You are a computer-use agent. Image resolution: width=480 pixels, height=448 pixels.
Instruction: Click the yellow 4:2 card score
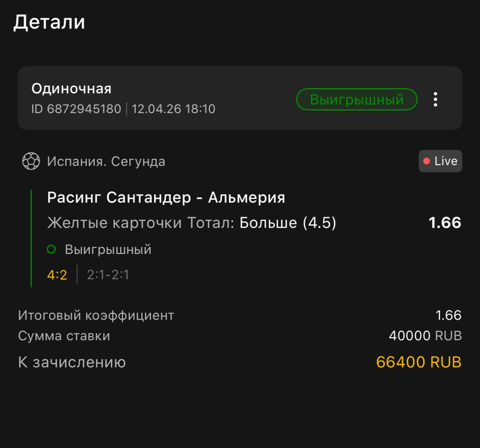coord(57,275)
